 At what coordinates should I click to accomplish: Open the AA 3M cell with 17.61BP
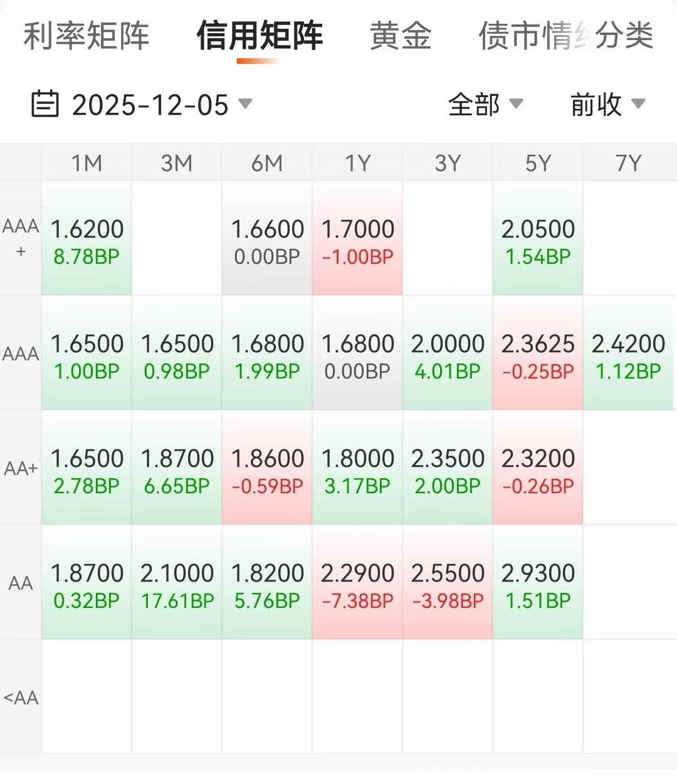(177, 583)
